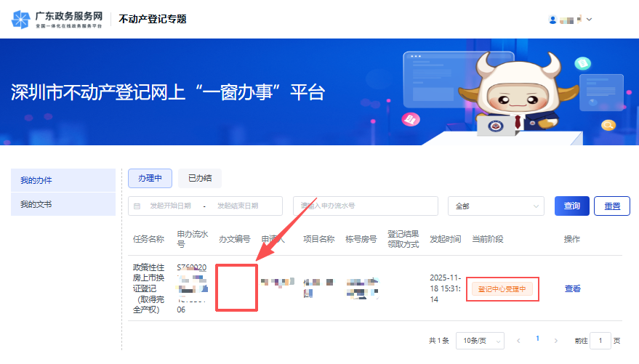Open the 全部 status filter dropdown
639x364 pixels.
pyautogui.click(x=496, y=206)
